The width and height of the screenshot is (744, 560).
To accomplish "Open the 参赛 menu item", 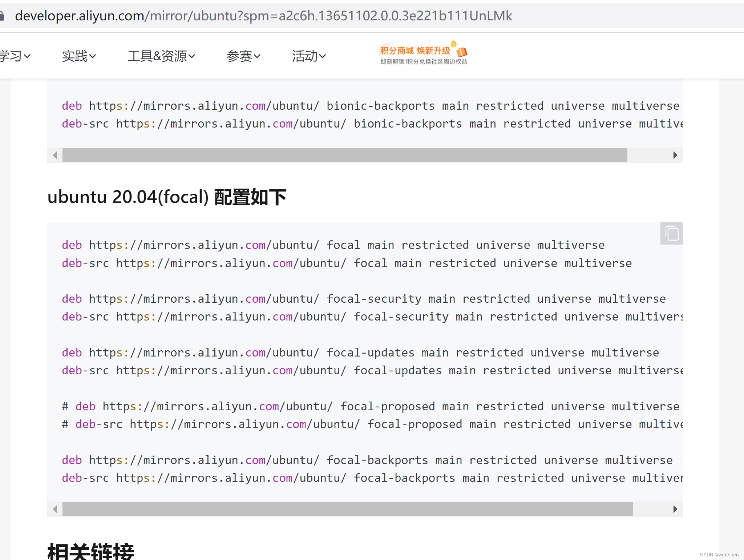I will pyautogui.click(x=243, y=56).
